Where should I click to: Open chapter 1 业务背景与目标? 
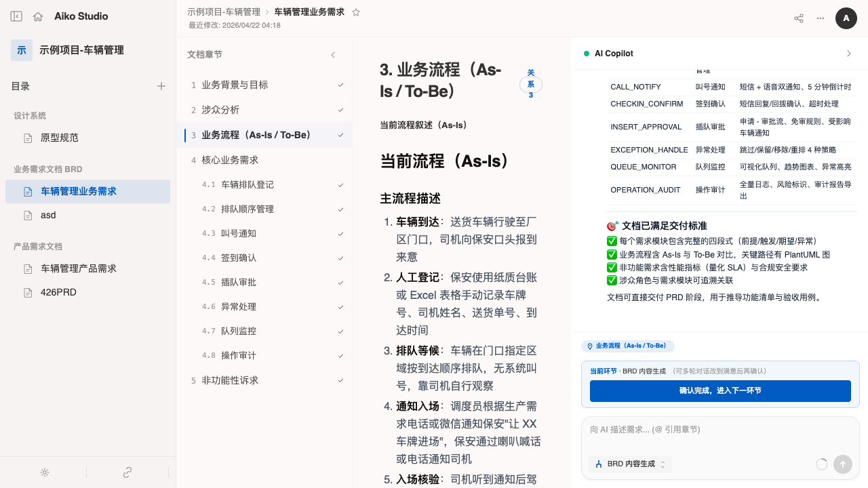click(264, 85)
